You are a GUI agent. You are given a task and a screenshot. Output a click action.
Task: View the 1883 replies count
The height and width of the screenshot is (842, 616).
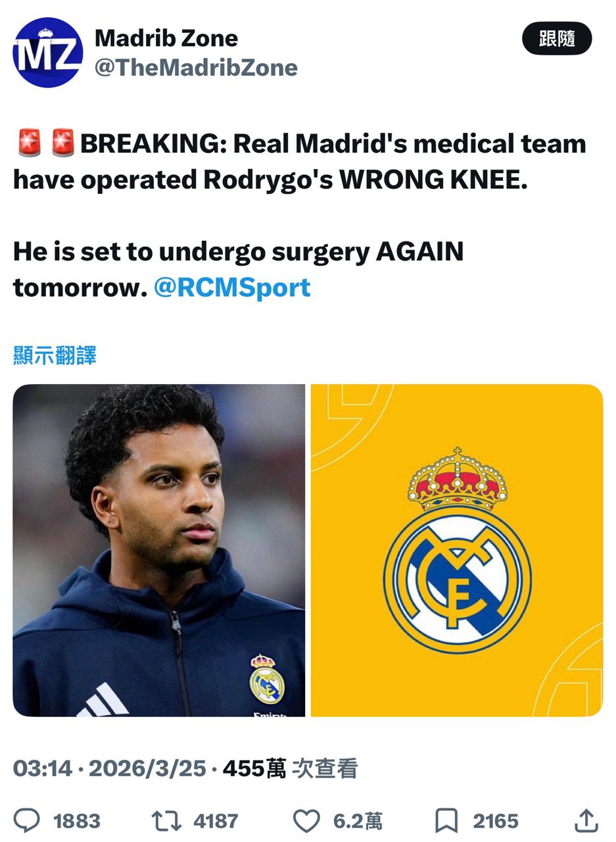[x=77, y=821]
